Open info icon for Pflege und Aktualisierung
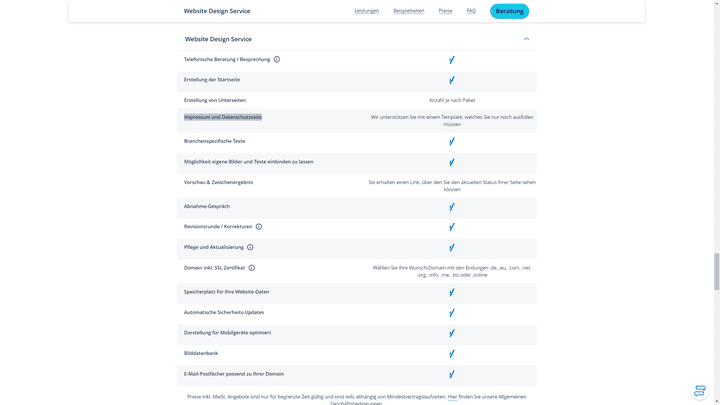Image resolution: width=720 pixels, height=405 pixels. click(x=250, y=247)
